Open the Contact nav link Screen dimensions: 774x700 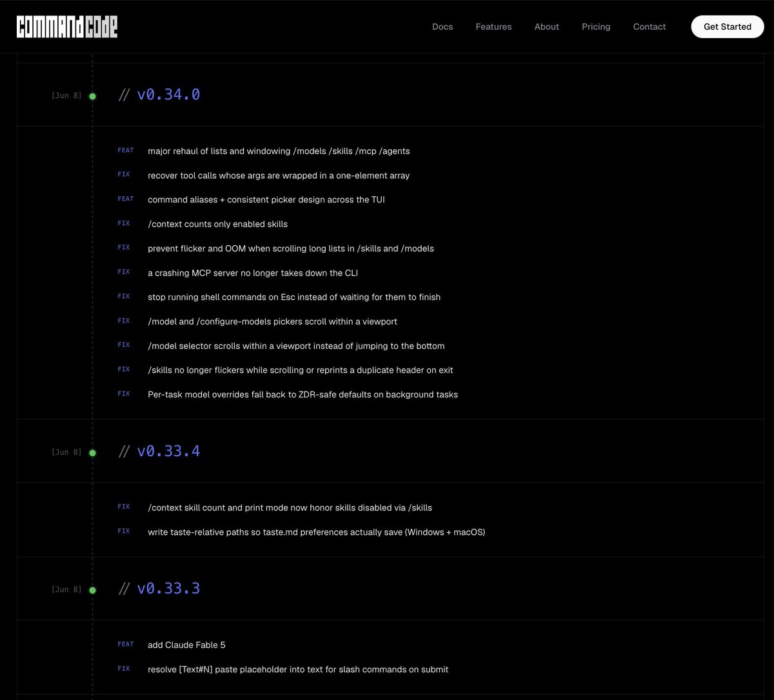pyautogui.click(x=650, y=26)
